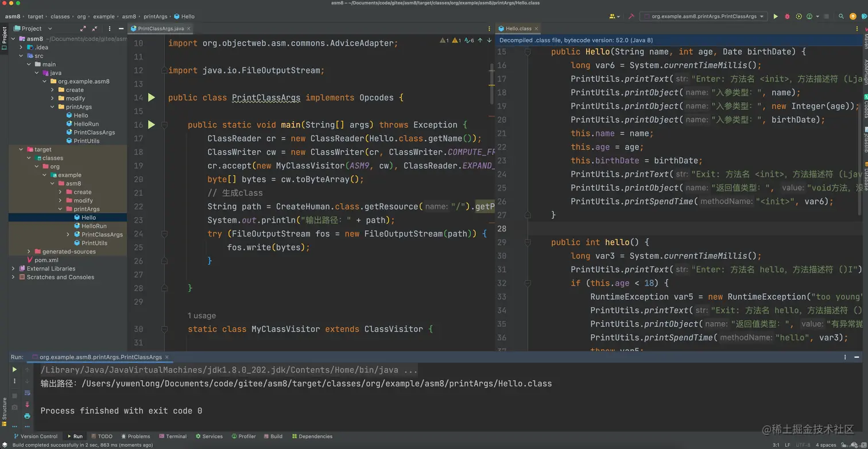
Task: Toggle tool window bars at bottom-left corner
Action: (x=5, y=444)
